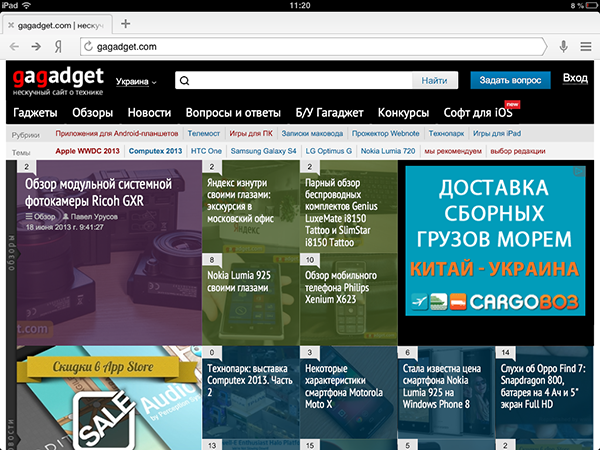Open the мы рекомендуем topic

click(x=453, y=151)
